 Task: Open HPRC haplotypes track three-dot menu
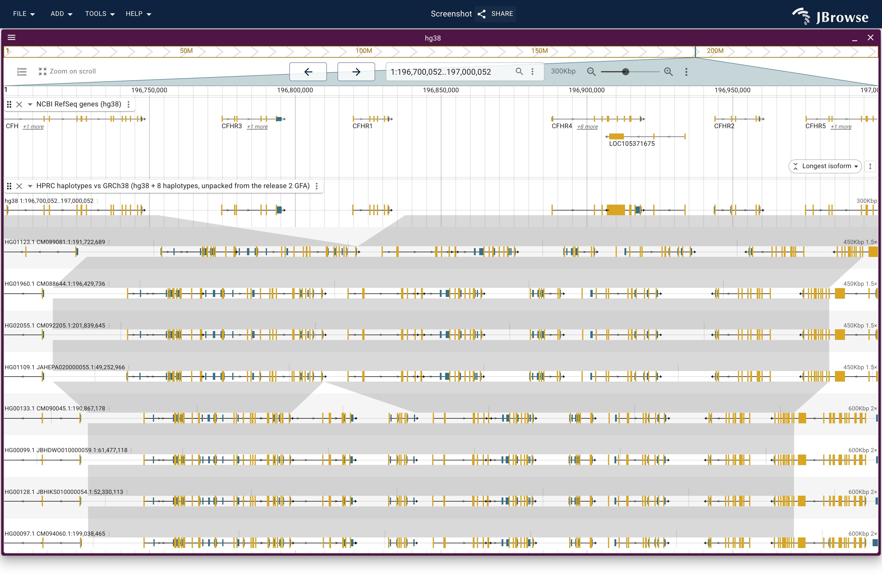click(317, 186)
